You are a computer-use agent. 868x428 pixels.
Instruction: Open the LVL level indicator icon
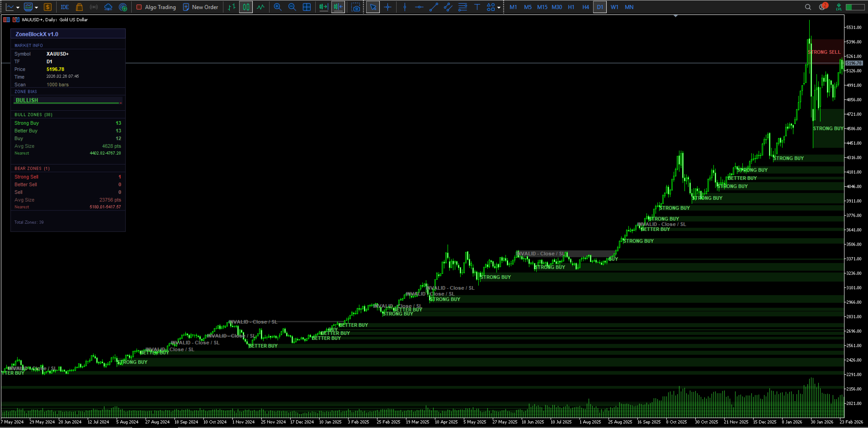click(839, 7)
